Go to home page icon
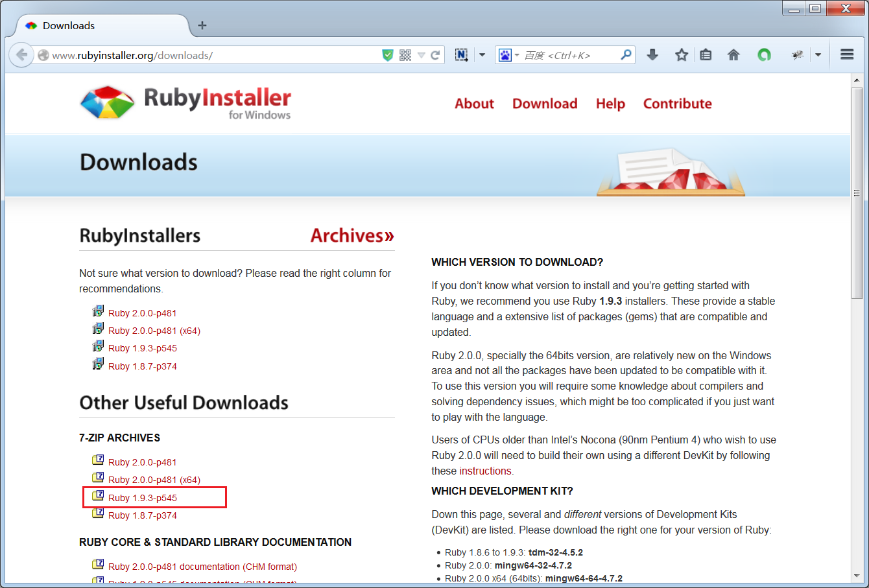The width and height of the screenshot is (869, 588). pyautogui.click(x=733, y=55)
